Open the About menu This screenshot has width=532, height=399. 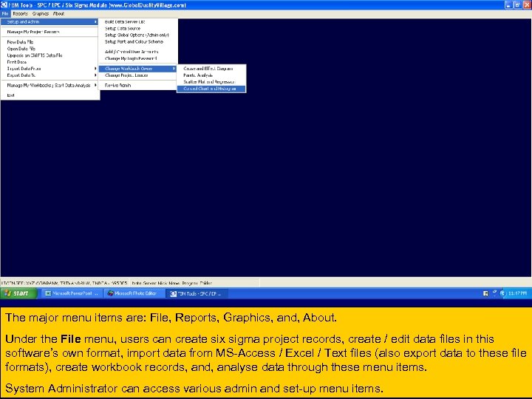(x=58, y=14)
